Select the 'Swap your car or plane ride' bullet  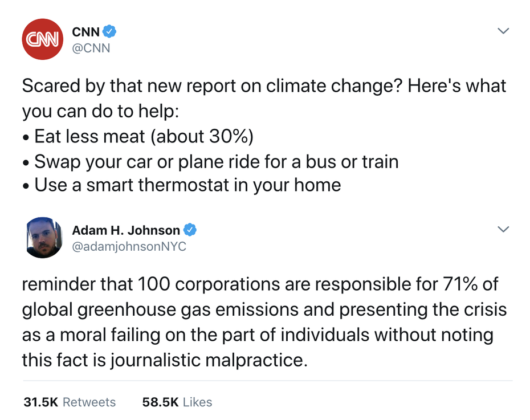pyautogui.click(x=211, y=161)
